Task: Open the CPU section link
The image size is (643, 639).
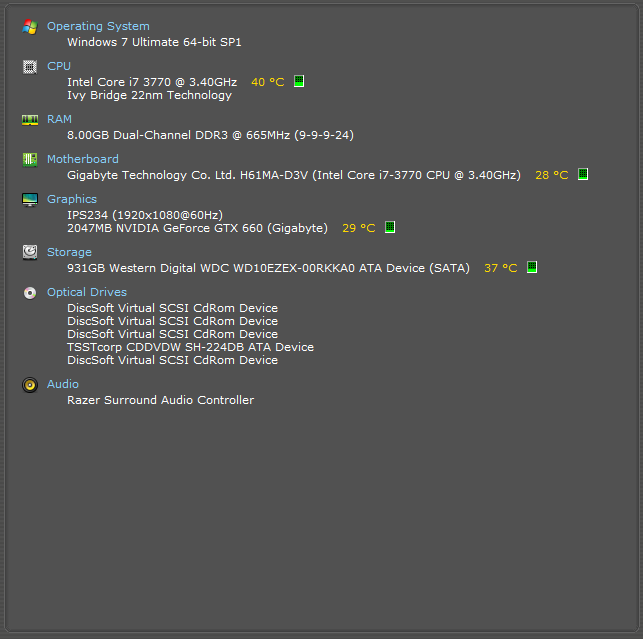Action: click(x=59, y=66)
